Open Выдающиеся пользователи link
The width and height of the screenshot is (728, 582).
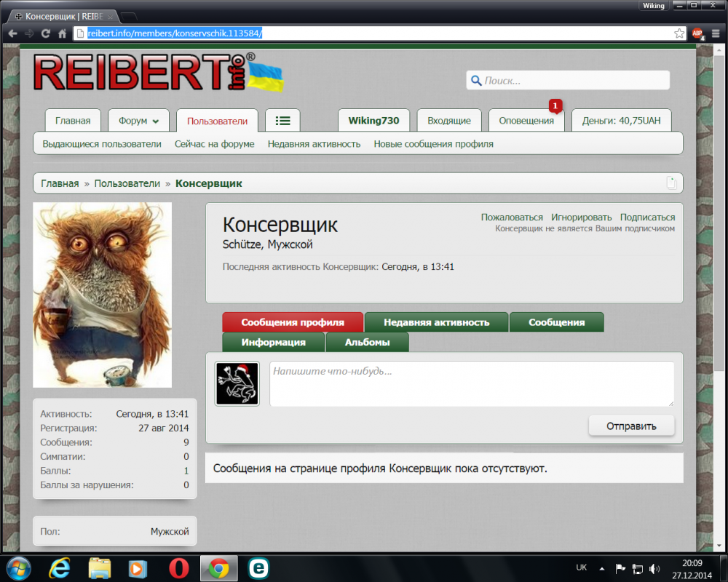102,144
